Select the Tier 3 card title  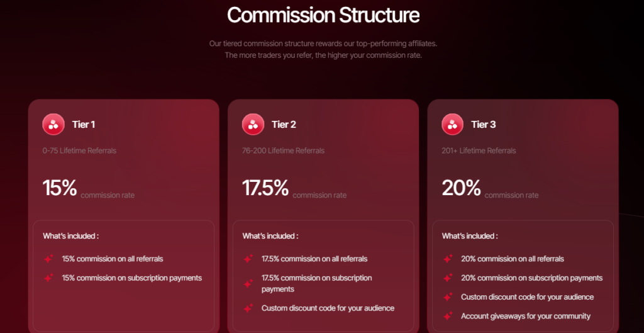click(483, 125)
